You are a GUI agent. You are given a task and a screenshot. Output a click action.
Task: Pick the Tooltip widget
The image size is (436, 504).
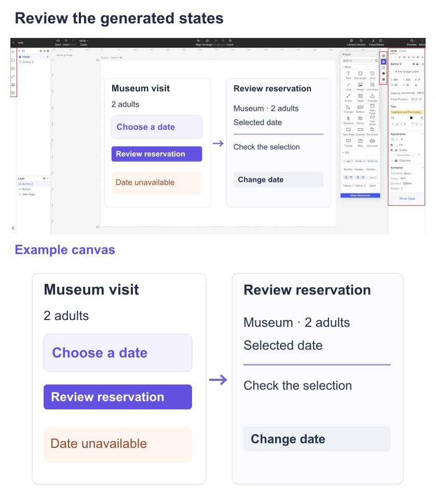click(348, 143)
